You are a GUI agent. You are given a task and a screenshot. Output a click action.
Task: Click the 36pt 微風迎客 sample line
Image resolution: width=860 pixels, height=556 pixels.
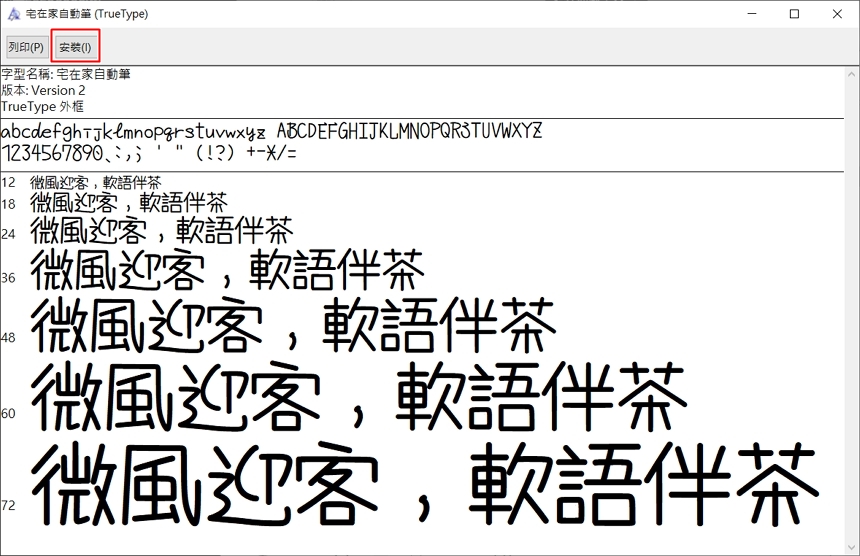pos(228,269)
